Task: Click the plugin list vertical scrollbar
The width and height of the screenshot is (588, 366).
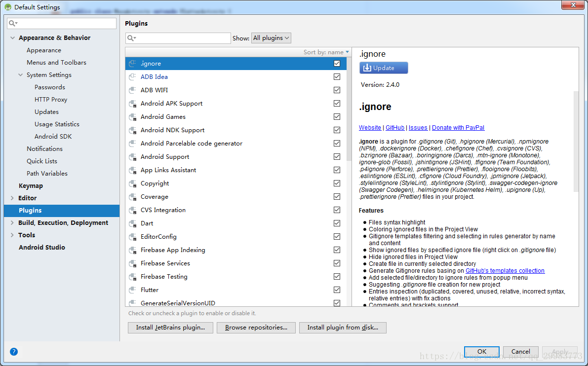Action: pos(349,109)
